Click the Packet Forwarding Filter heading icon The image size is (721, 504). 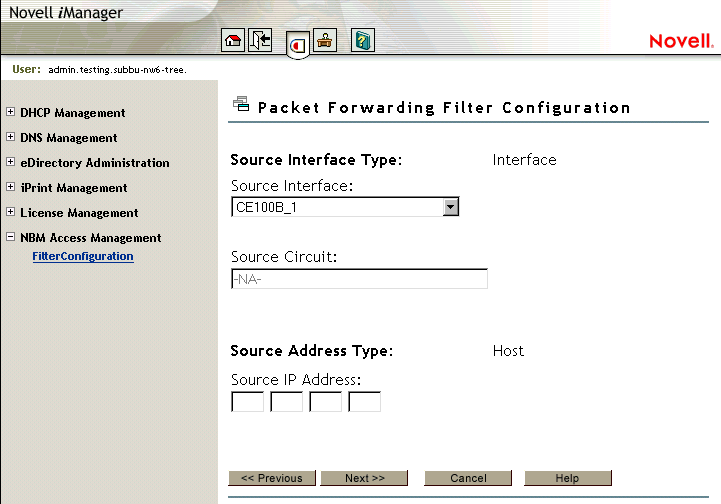pos(240,104)
